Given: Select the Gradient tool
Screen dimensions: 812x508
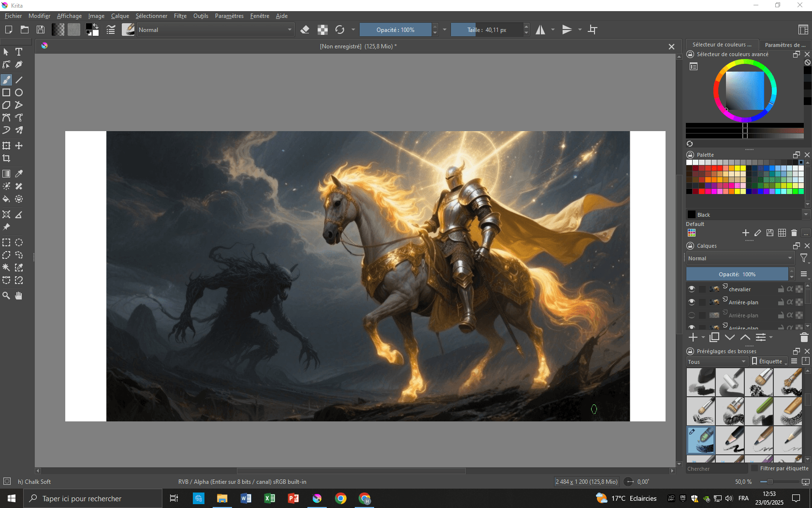Looking at the screenshot, I should pyautogui.click(x=6, y=174).
